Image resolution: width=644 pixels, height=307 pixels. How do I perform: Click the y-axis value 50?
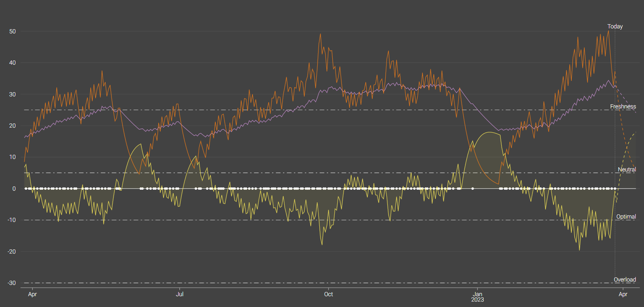13,32
